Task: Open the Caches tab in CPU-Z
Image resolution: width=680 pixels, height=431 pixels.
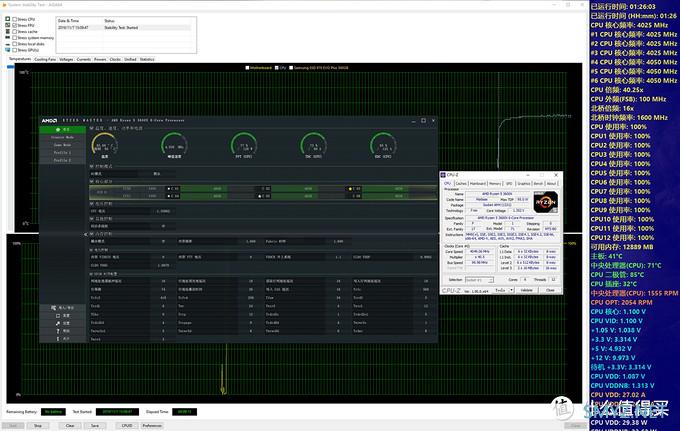Action: pos(461,183)
